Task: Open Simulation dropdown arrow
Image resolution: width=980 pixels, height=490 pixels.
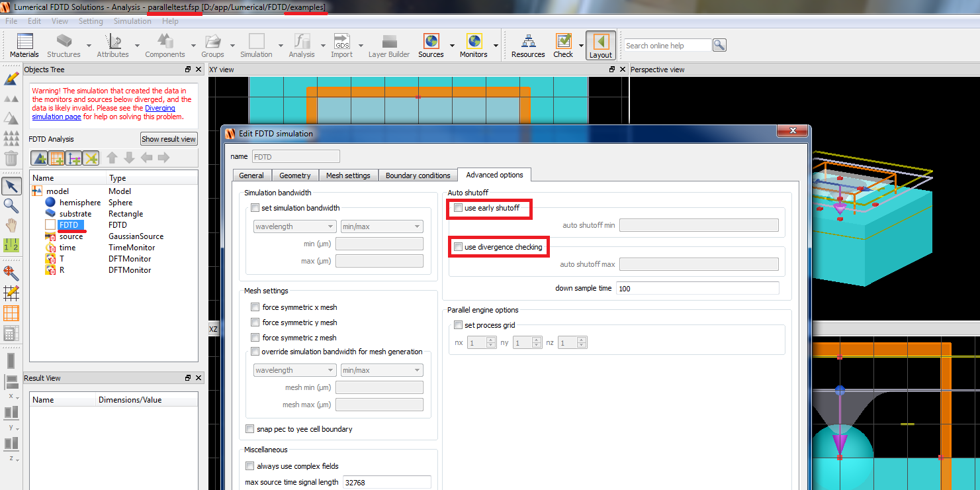Action: 281,46
